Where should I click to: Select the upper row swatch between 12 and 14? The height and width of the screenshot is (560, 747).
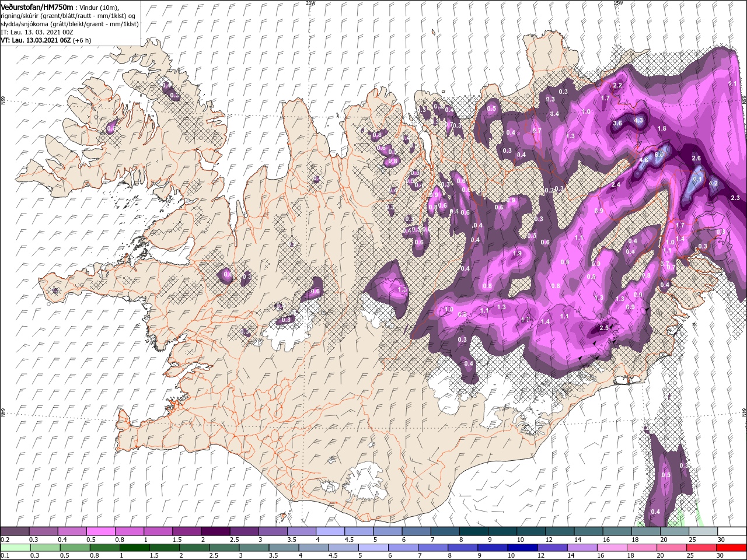coord(560,531)
